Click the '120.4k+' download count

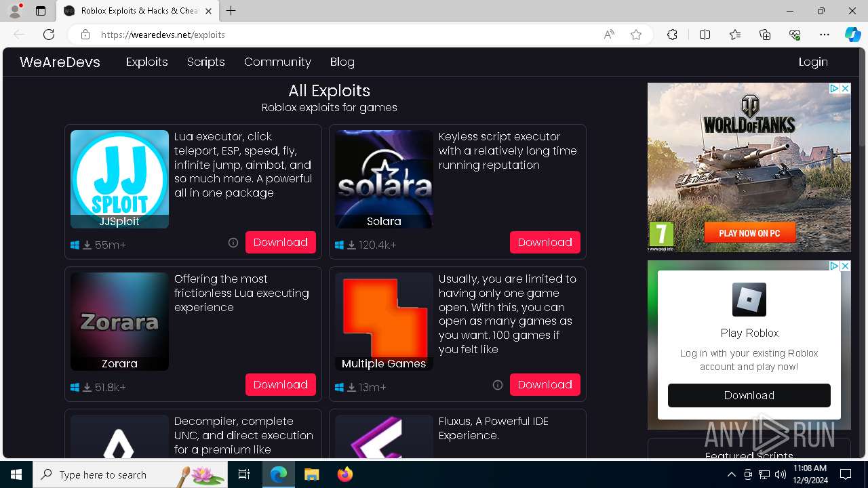pos(378,245)
